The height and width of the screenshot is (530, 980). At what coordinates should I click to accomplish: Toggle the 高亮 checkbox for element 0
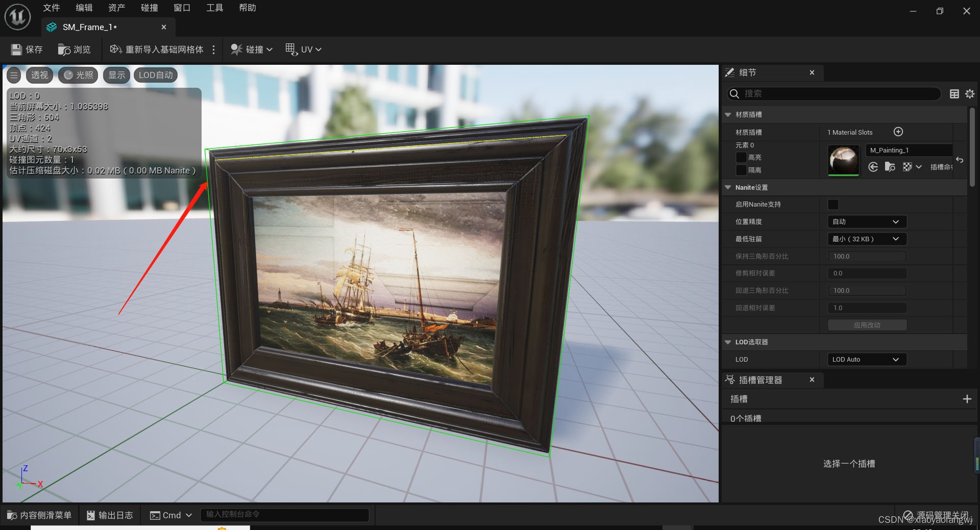click(x=741, y=157)
